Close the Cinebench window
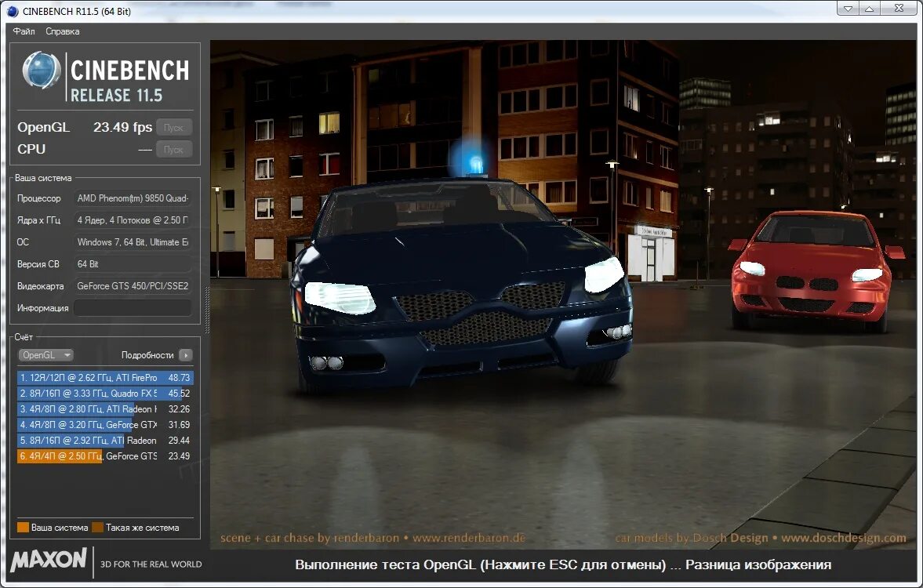Screen dimensions: 923x588 pyautogui.click(x=899, y=9)
